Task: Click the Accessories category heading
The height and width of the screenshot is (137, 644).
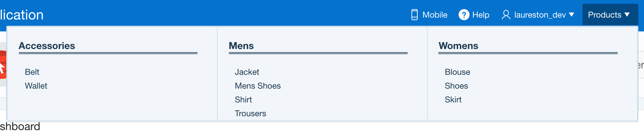Action: [47, 46]
